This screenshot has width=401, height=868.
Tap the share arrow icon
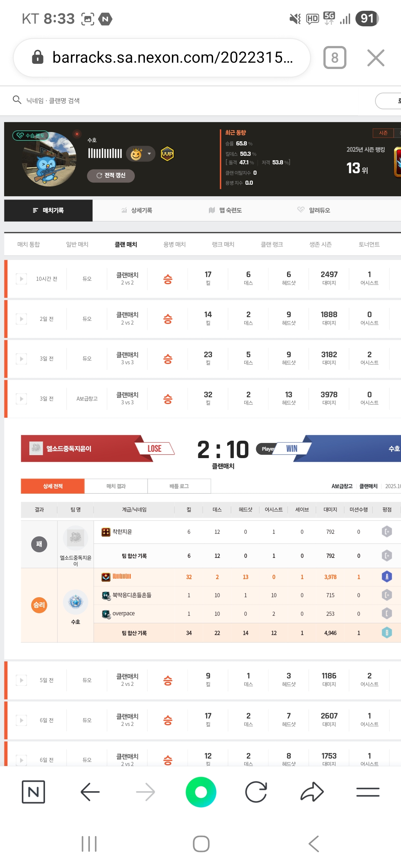312,792
